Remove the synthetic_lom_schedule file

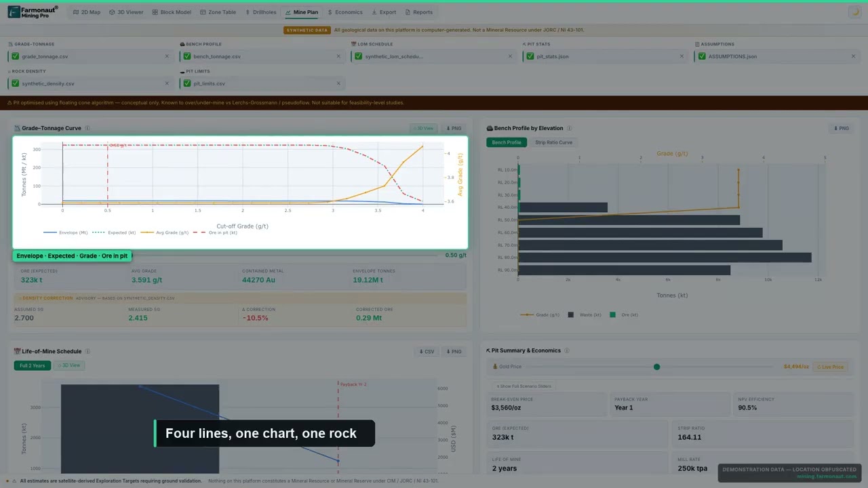point(510,56)
